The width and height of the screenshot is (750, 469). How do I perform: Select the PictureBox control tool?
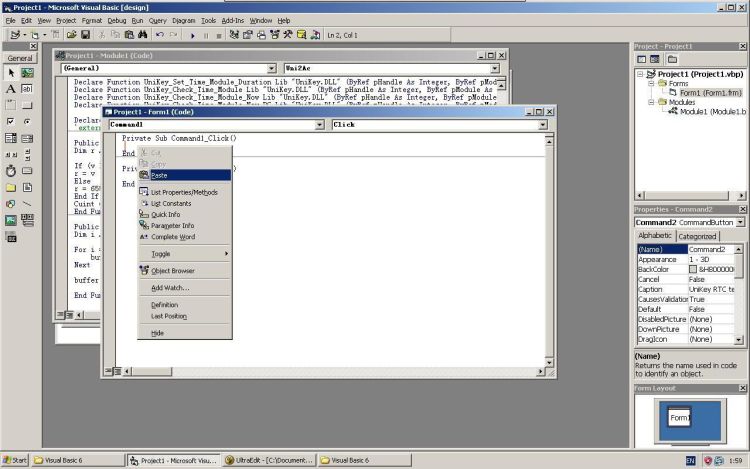(x=27, y=73)
